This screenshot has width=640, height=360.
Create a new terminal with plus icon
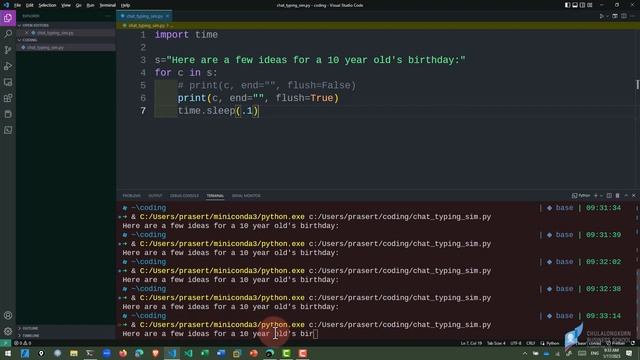596,196
